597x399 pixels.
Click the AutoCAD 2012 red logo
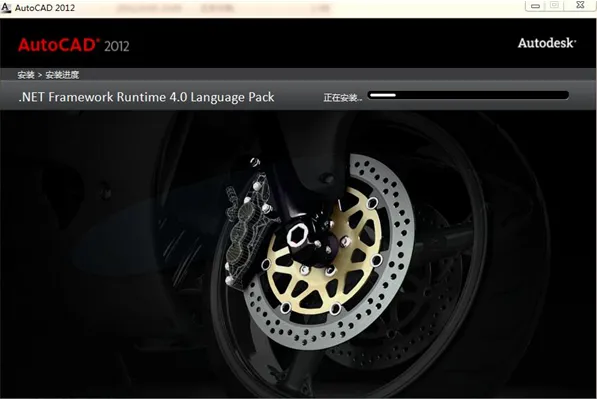click(73, 45)
